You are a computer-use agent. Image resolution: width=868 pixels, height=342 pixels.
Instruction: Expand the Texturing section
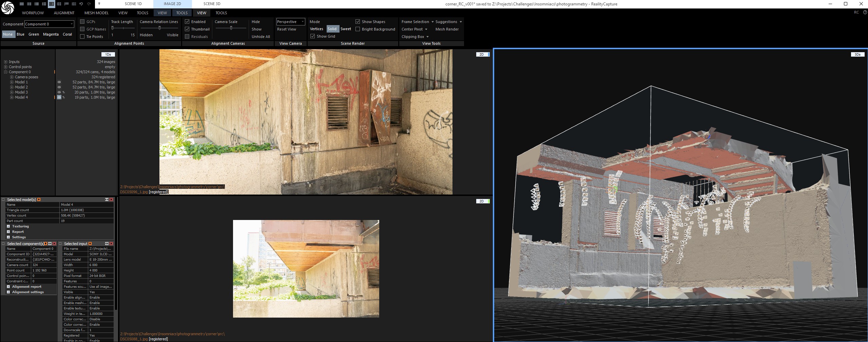(x=8, y=226)
